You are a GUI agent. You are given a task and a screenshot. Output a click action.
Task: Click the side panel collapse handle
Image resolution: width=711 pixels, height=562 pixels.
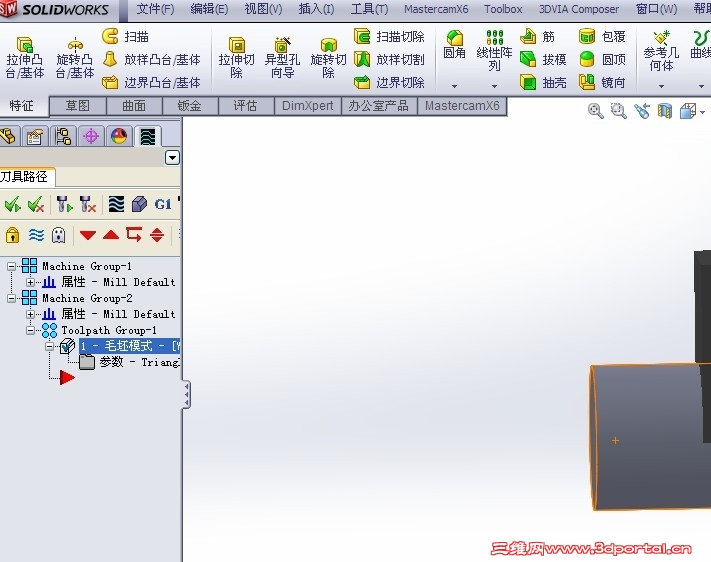[x=186, y=395]
